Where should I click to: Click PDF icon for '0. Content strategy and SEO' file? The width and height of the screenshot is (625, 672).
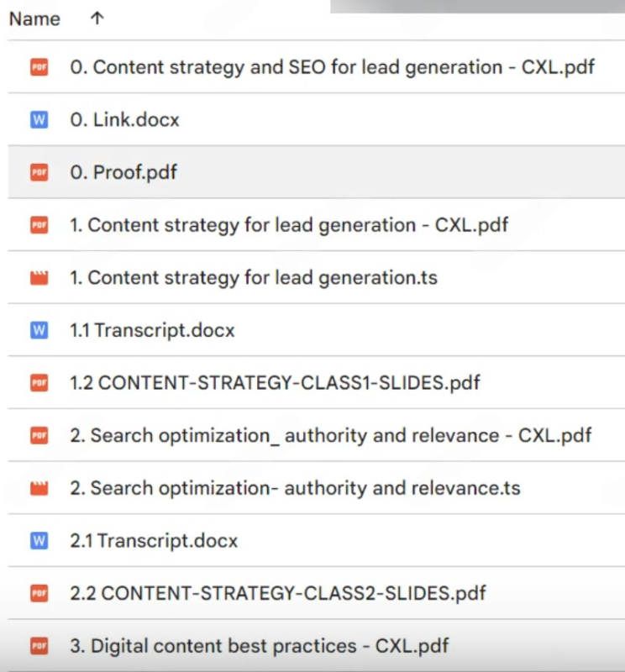pyautogui.click(x=39, y=67)
